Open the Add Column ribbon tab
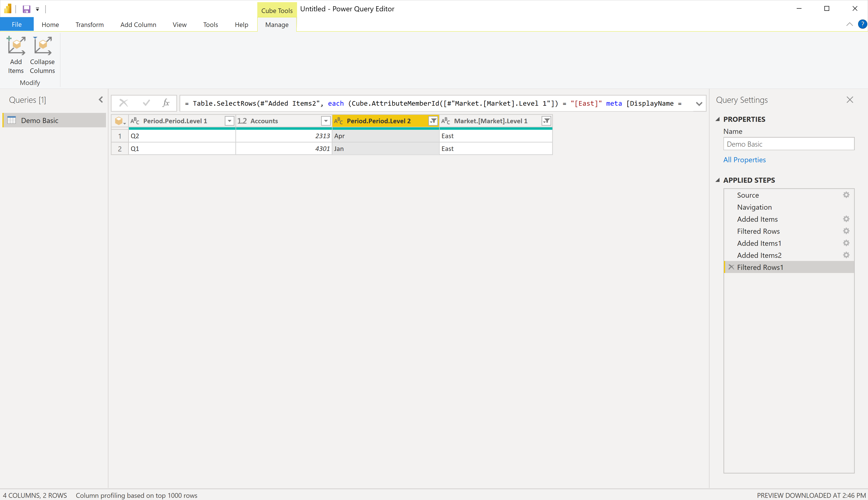Viewport: 868px width, 500px height. pos(138,25)
